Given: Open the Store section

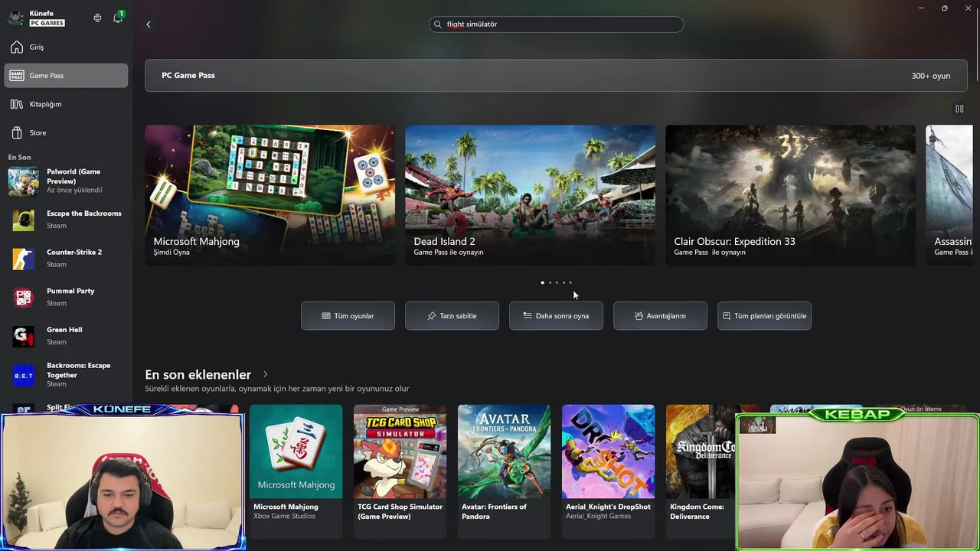Looking at the screenshot, I should [x=66, y=132].
